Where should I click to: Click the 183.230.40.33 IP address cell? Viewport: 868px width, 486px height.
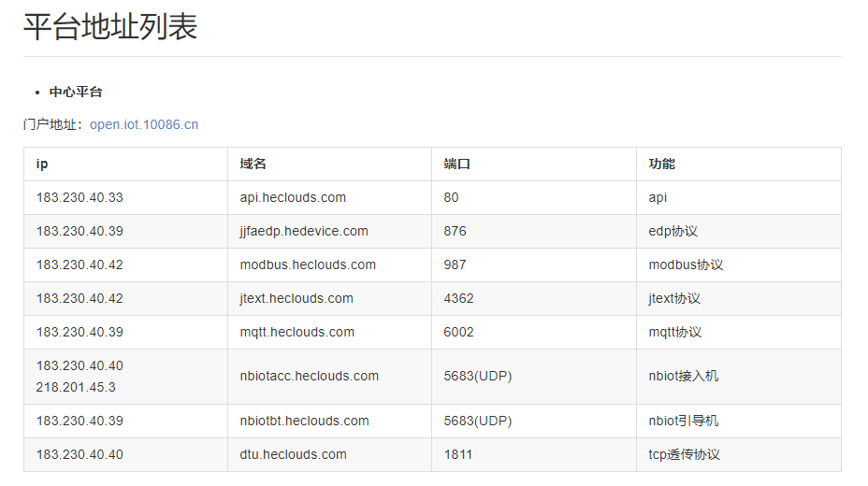point(80,197)
